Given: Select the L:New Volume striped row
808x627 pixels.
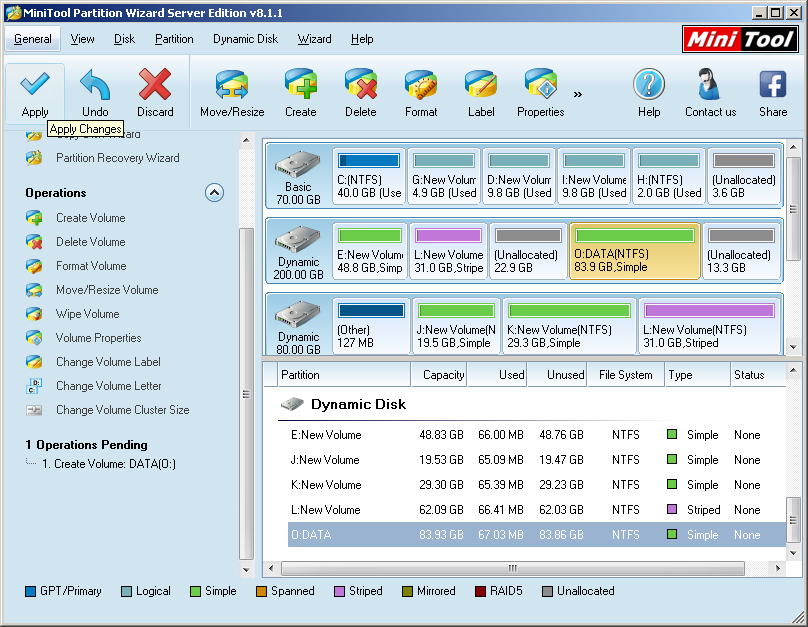Looking at the screenshot, I should coord(536,510).
